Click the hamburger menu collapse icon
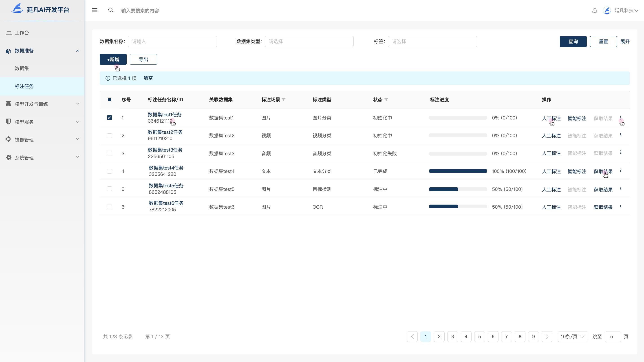This screenshot has width=644, height=362. click(95, 10)
